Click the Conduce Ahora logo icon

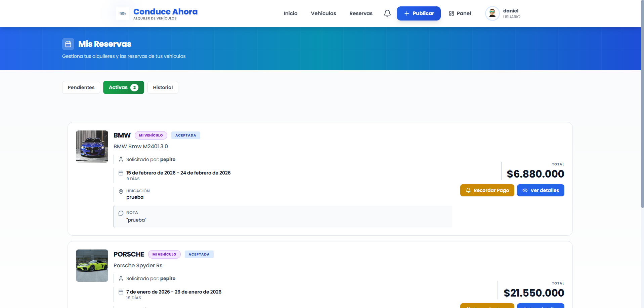point(123,13)
